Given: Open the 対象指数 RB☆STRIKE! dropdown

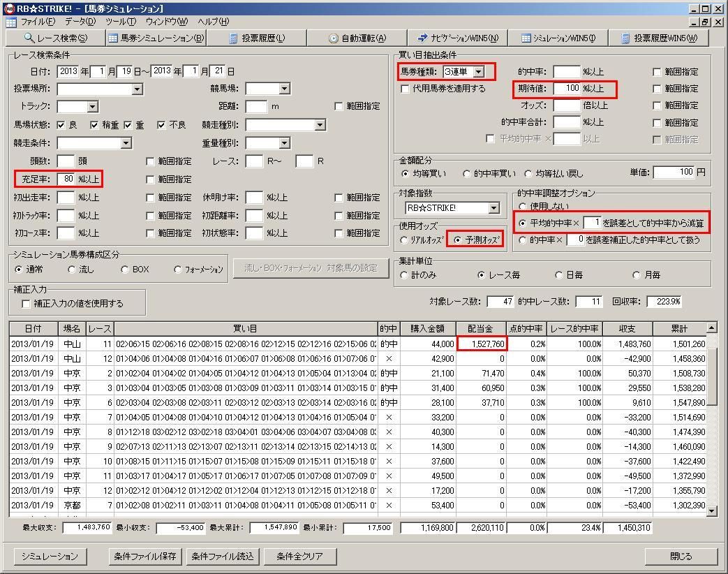Looking at the screenshot, I should pos(494,208).
